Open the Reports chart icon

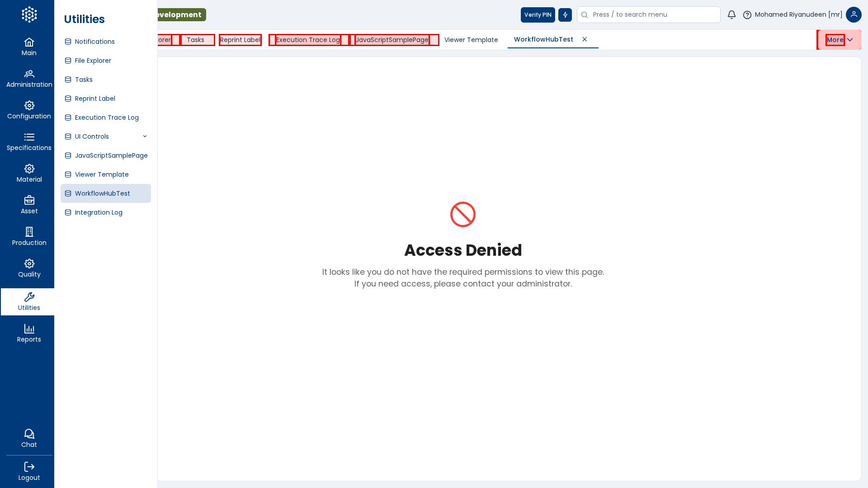click(29, 329)
